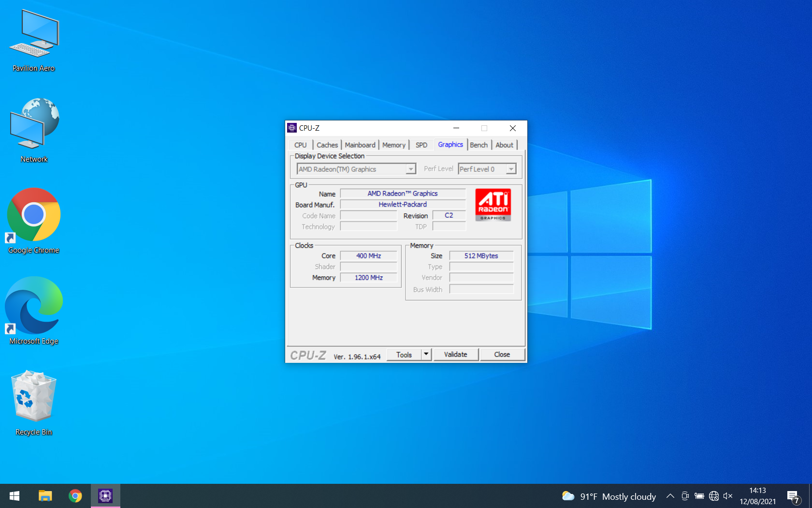Click the GPU Name field value
Screen dimensions: 812x508
pos(403,194)
